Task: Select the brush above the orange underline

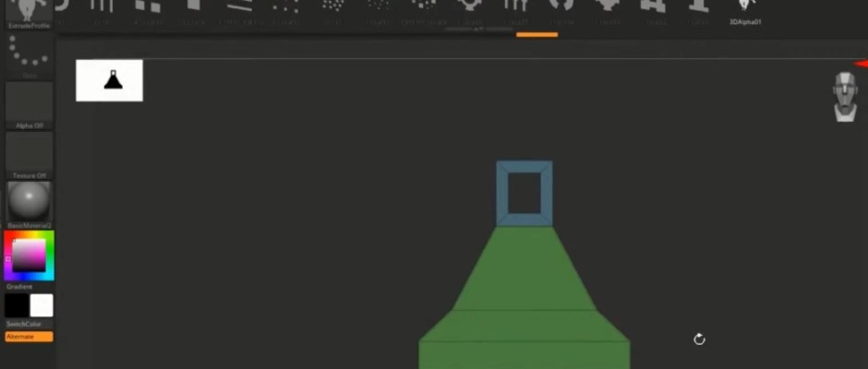Action: 536,9
